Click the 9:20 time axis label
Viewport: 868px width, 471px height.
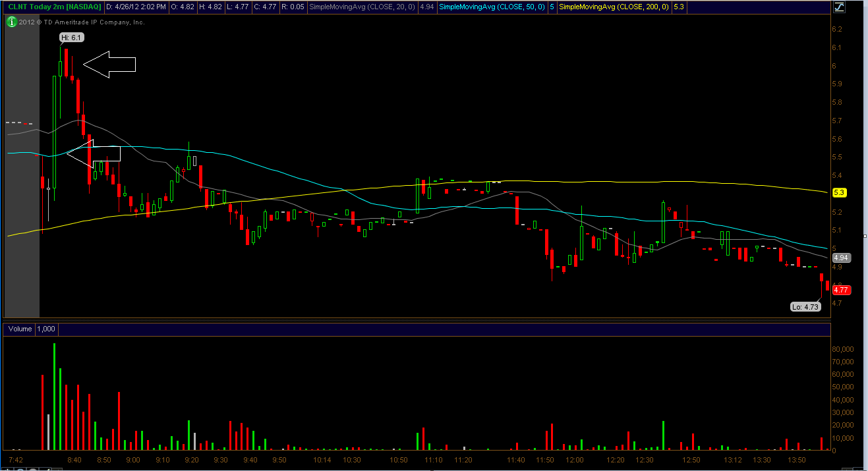[x=192, y=459]
